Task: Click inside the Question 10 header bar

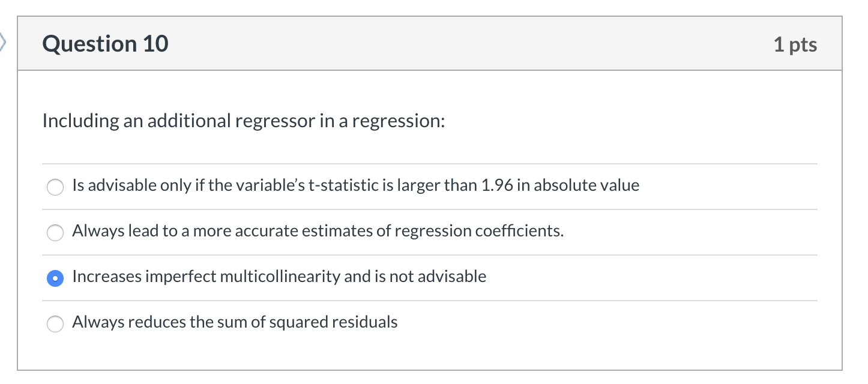Action: tap(420, 43)
